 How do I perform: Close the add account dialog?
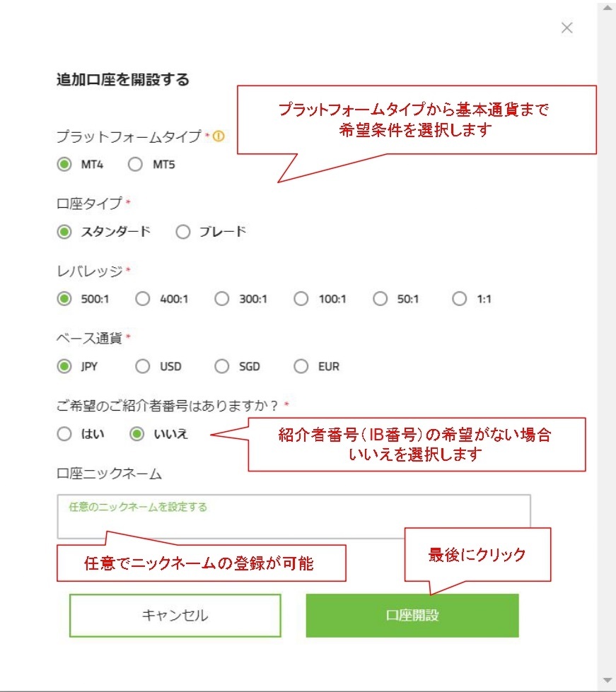click(x=566, y=28)
